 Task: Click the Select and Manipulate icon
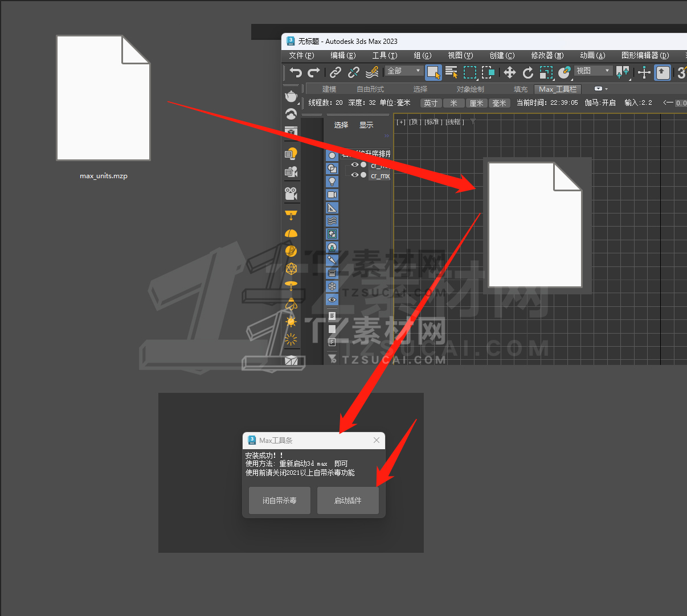click(644, 72)
